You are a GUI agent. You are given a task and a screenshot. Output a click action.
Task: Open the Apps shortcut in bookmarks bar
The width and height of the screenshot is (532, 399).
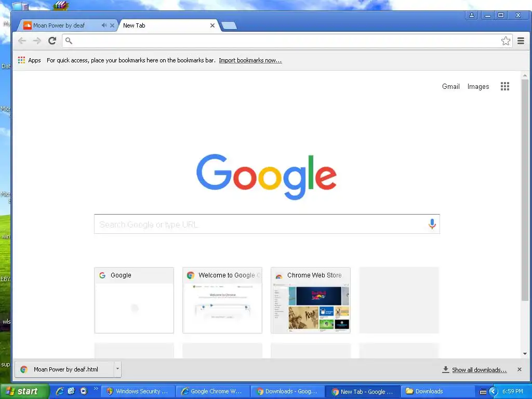click(x=29, y=60)
